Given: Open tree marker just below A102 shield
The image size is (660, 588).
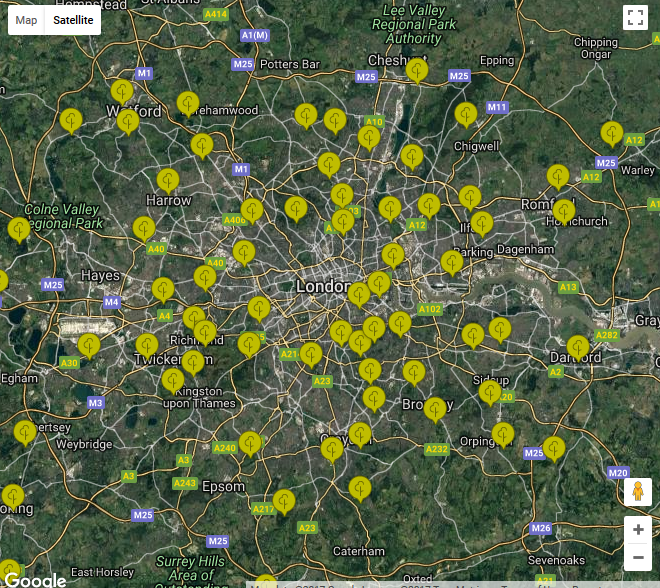Looking at the screenshot, I should coord(400,324).
